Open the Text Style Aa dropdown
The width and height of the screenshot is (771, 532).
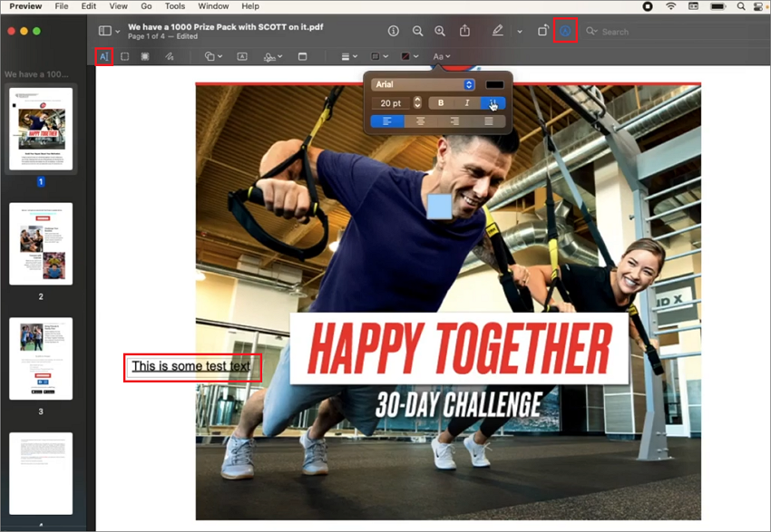pyautogui.click(x=441, y=56)
